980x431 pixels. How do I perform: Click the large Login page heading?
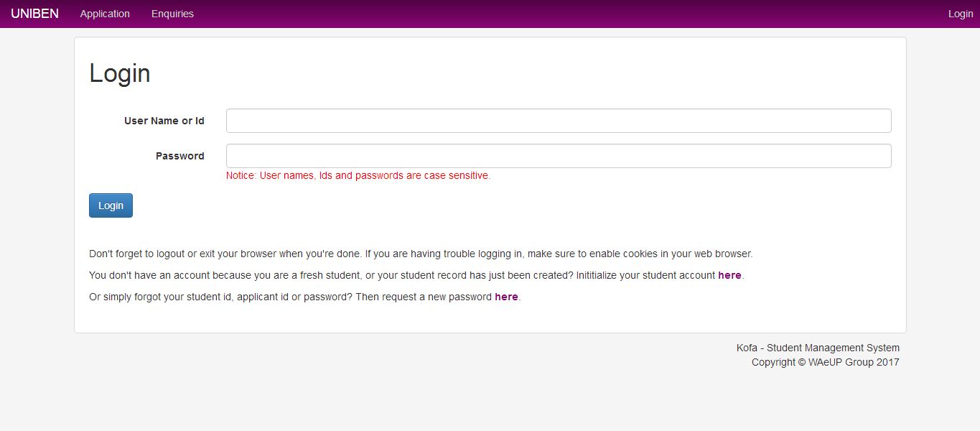[x=119, y=73]
